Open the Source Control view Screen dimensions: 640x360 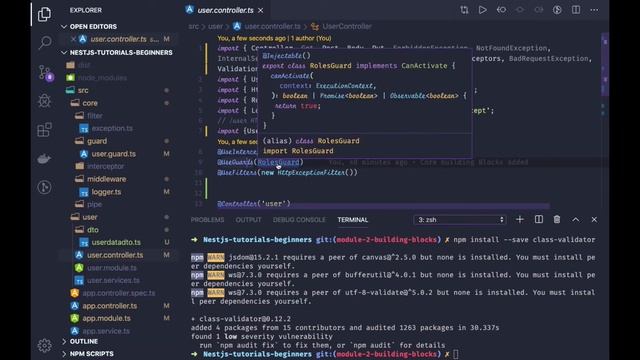pos(45,73)
